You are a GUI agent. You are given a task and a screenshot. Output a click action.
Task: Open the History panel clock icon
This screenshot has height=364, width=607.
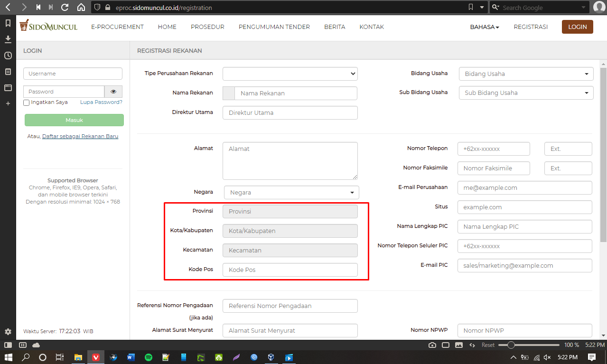click(x=8, y=56)
